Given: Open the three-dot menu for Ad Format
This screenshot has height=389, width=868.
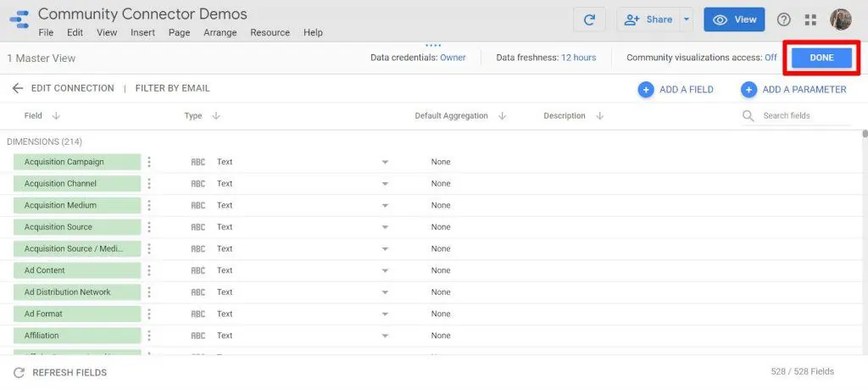Looking at the screenshot, I should tap(149, 314).
